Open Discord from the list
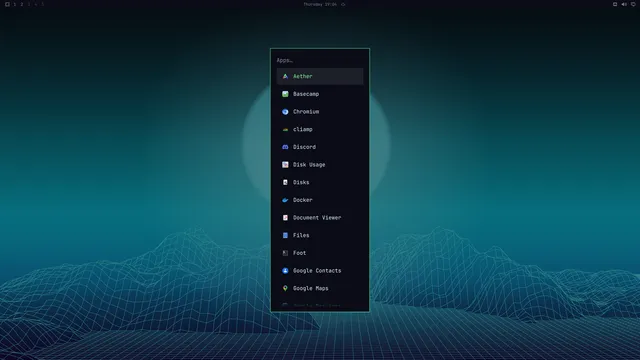Image resolution: width=640 pixels, height=360 pixels. click(320, 147)
